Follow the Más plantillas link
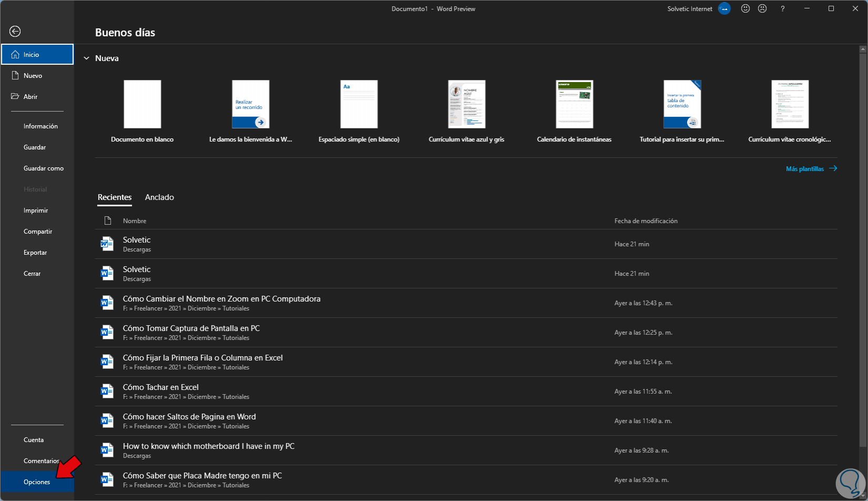 [811, 169]
